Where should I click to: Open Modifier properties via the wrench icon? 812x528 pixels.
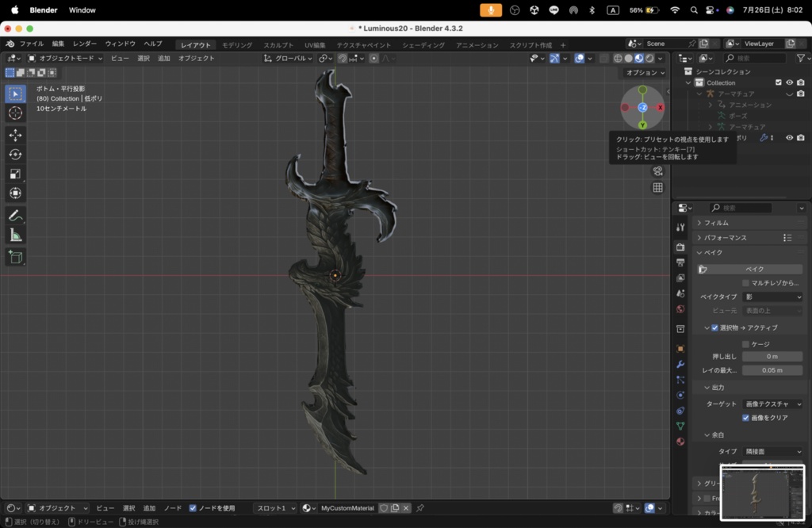680,364
